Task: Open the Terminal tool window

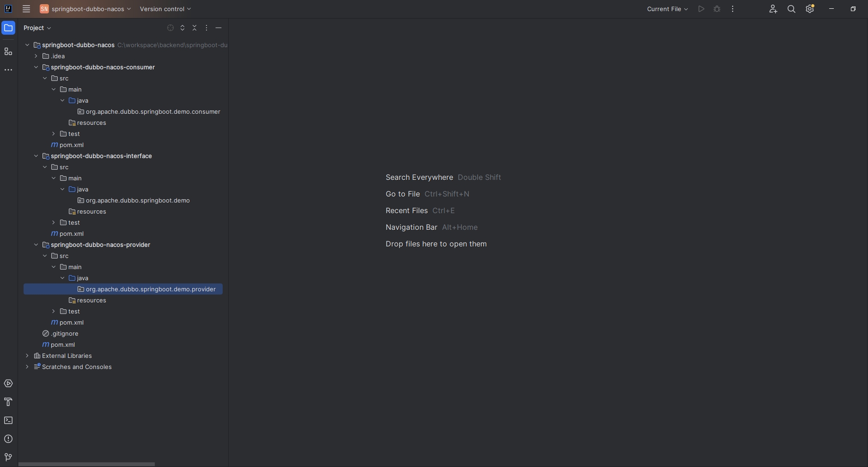Action: (8, 420)
